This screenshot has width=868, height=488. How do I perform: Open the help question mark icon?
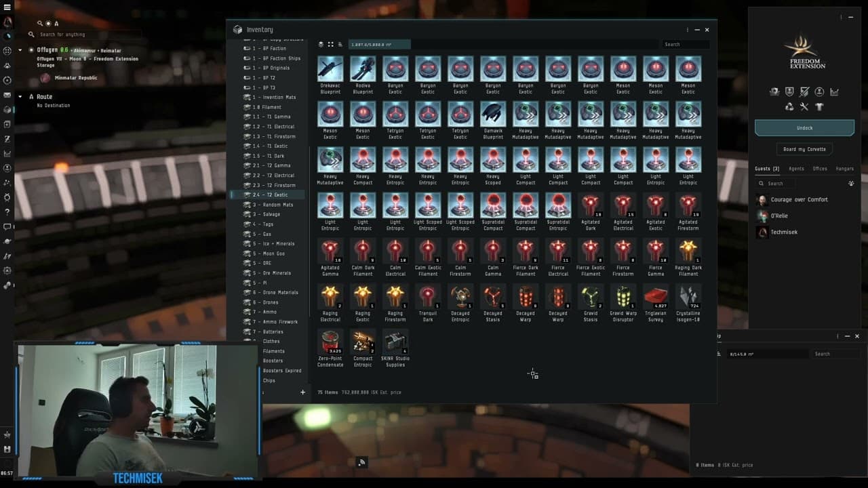pos(7,211)
